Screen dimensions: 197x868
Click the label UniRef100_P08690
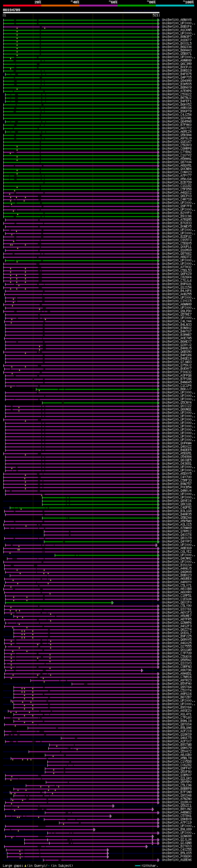point(177,856)
